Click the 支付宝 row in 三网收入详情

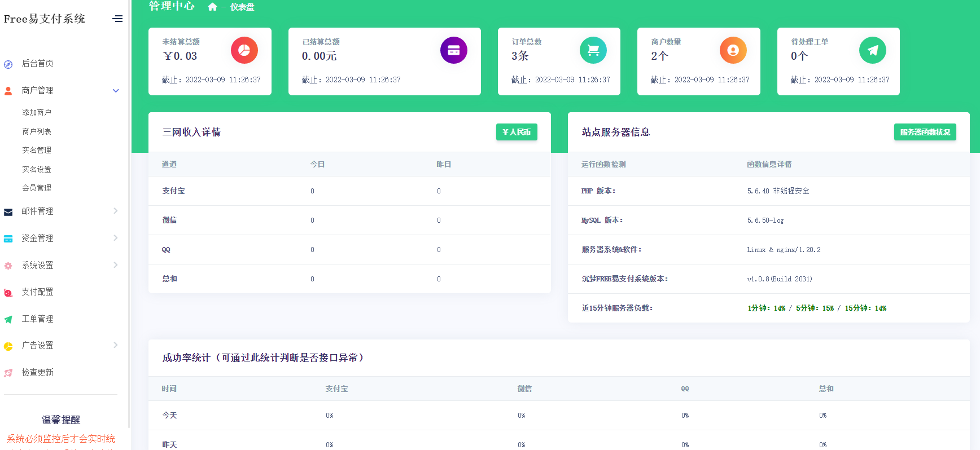pos(349,191)
